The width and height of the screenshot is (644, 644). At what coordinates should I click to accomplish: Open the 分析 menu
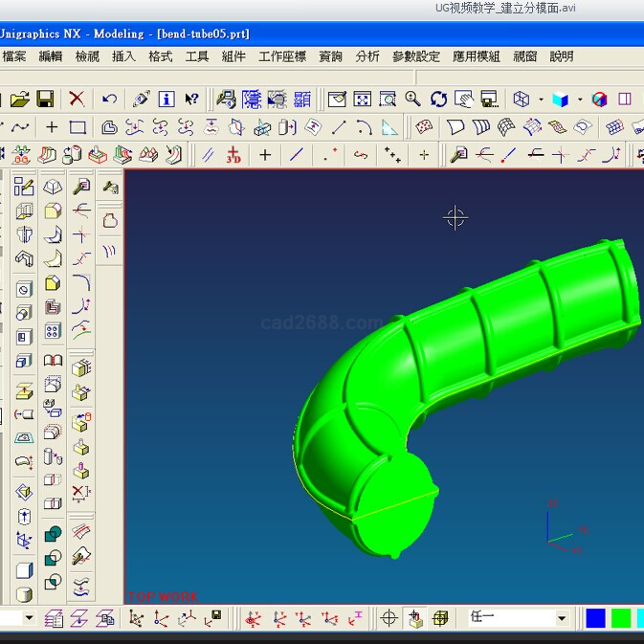click(x=366, y=56)
